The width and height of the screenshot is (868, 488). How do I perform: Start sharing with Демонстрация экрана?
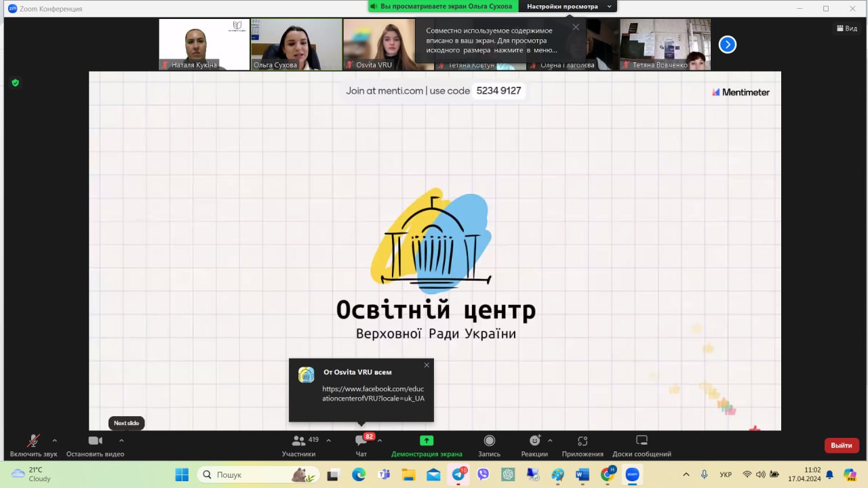point(427,445)
